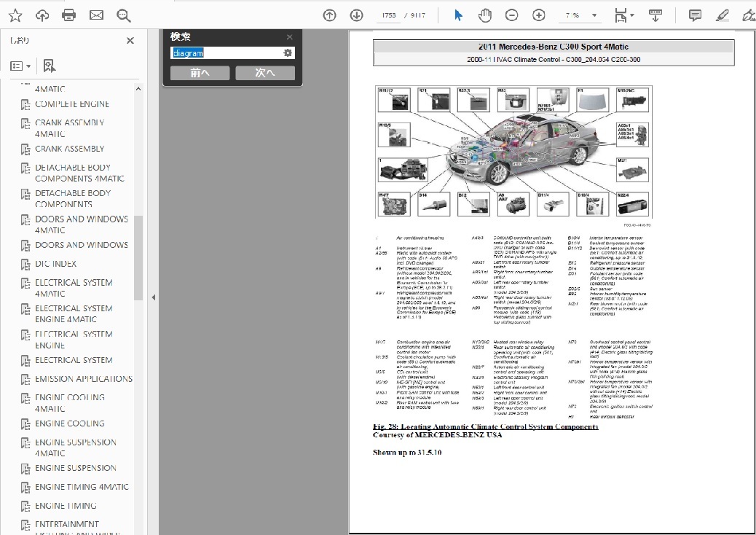Select ELECTRICAL SYSTEM ENGINE 4MATIC bookmark
The height and width of the screenshot is (535, 756).
point(74,314)
